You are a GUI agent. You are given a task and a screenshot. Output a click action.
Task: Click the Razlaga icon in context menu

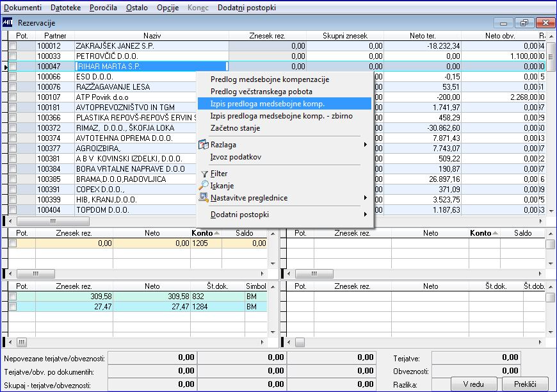coord(204,145)
